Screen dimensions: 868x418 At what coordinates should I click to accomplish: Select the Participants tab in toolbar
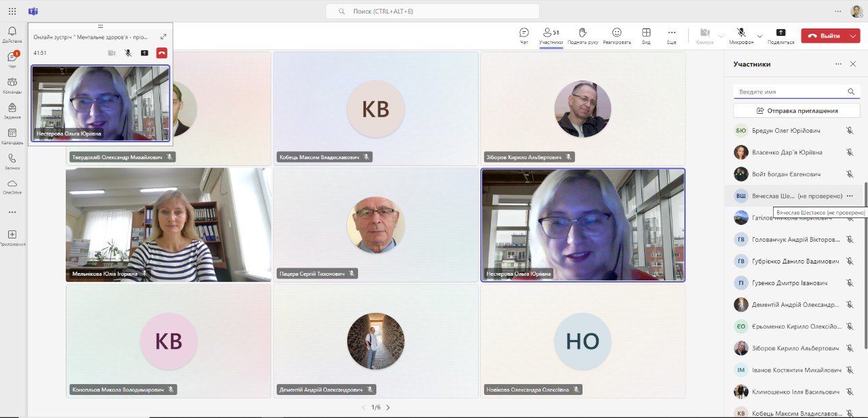pyautogui.click(x=551, y=36)
